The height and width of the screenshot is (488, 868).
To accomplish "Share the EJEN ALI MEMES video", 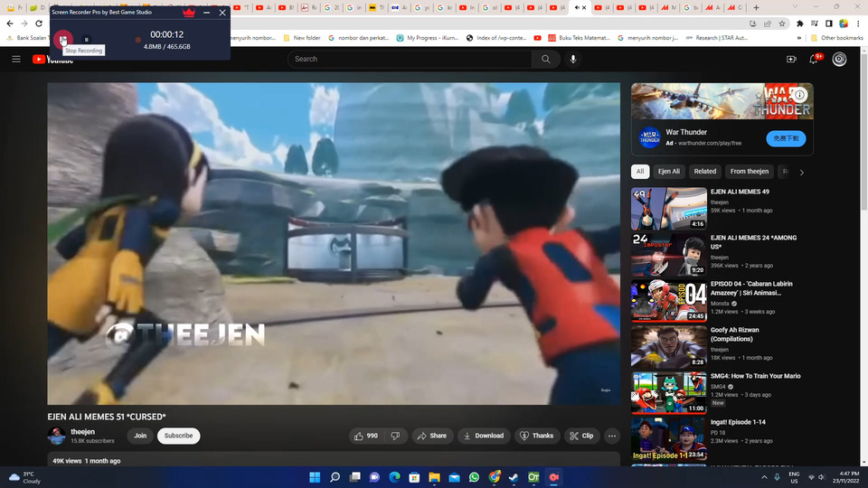I will (x=432, y=436).
